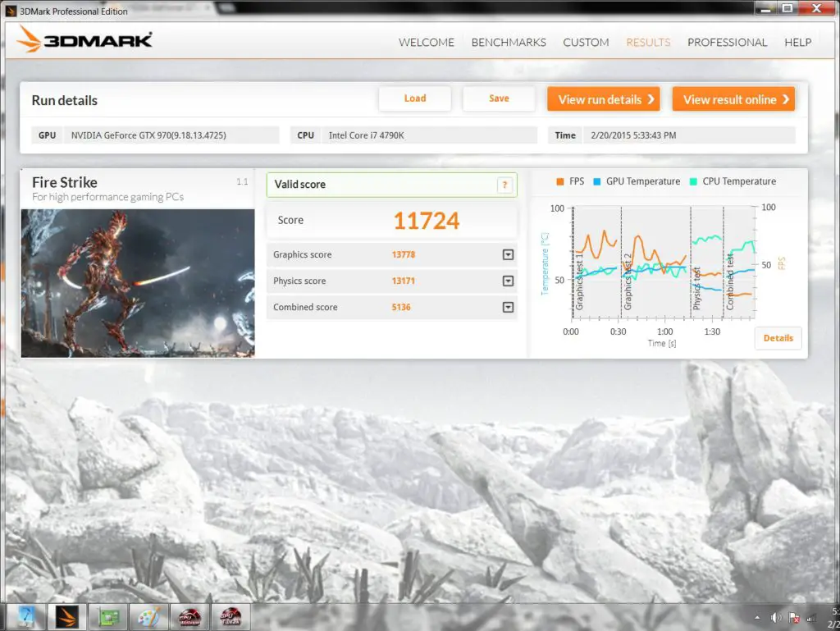Click View result online button
Image resolution: width=840 pixels, height=631 pixels.
coord(733,99)
